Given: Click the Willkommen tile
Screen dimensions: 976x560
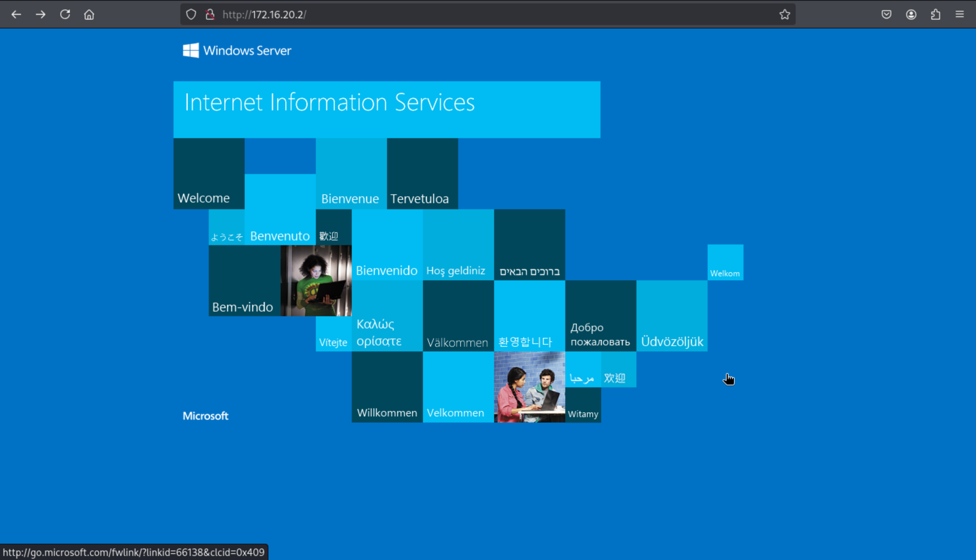Looking at the screenshot, I should 387,387.
